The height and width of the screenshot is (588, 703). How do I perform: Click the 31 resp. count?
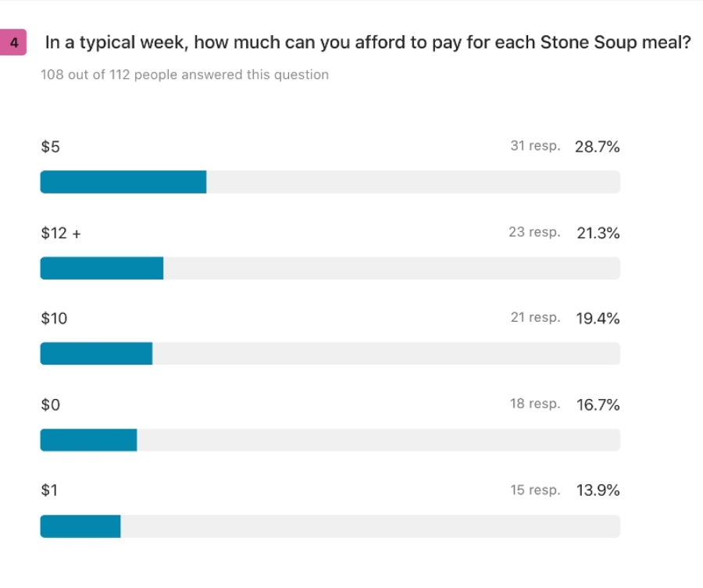[x=535, y=146]
